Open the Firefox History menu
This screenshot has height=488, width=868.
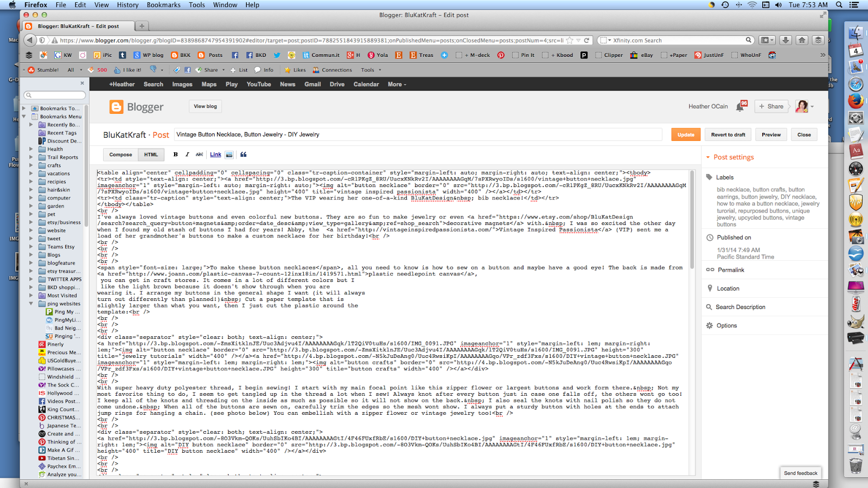coord(127,5)
